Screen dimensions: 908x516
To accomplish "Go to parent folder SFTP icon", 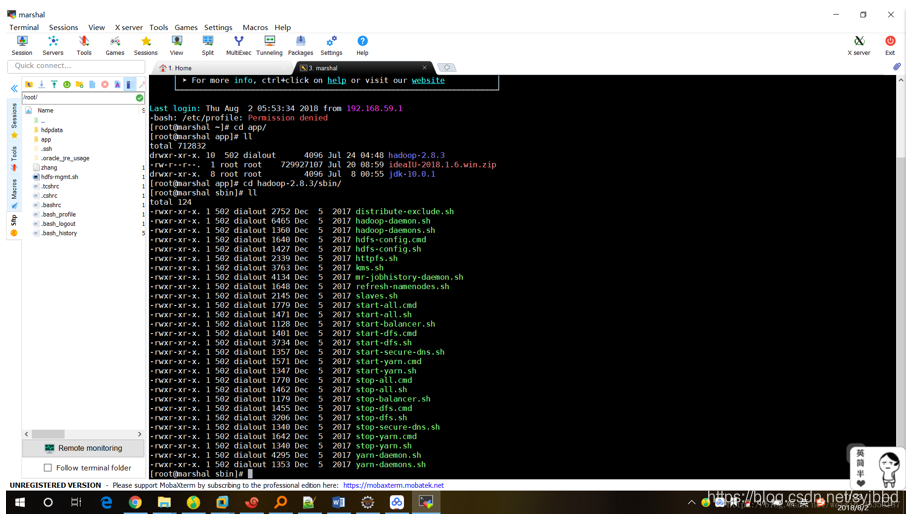I will coord(29,85).
